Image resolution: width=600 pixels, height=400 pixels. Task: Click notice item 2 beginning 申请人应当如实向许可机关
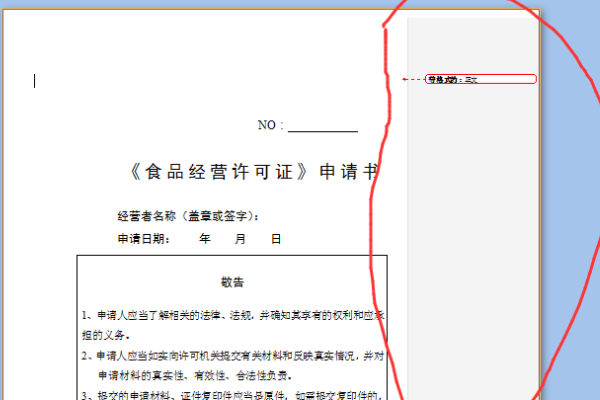(233, 356)
